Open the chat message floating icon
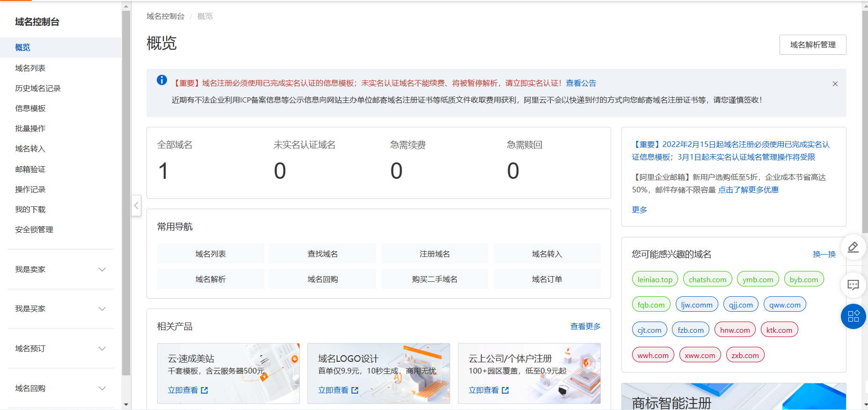The height and width of the screenshot is (410, 868). pos(853,285)
